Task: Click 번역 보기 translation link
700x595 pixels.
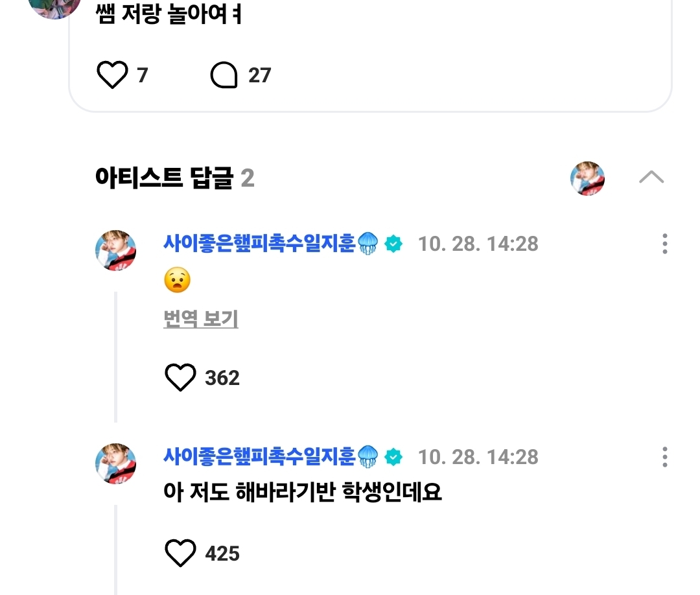Action: point(200,319)
